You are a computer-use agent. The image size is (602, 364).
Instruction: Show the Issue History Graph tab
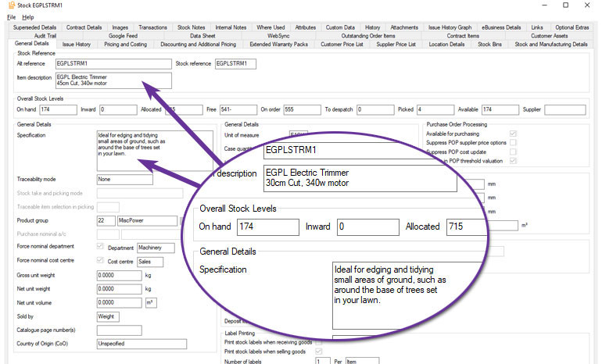point(450,27)
